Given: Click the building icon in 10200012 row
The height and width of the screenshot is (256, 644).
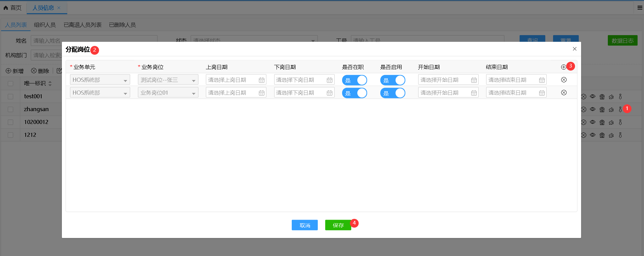Looking at the screenshot, I should 602,122.
